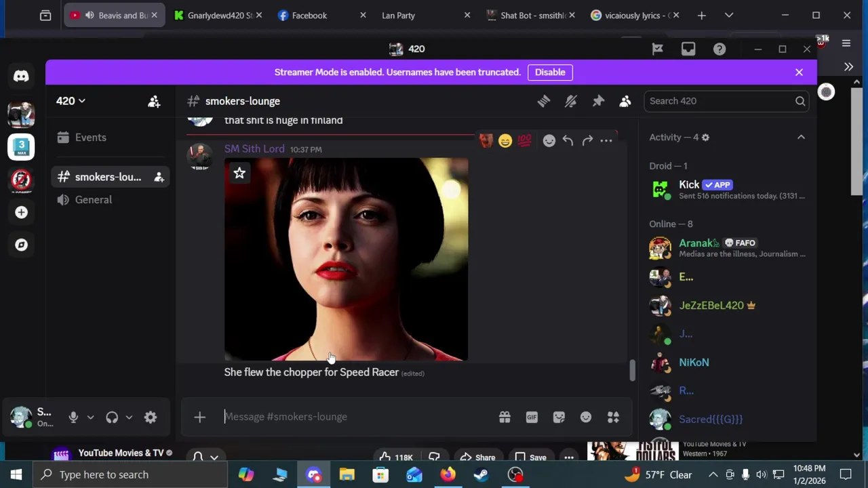868x488 pixels.
Task: Disable Streamer Mode button
Action: click(550, 72)
